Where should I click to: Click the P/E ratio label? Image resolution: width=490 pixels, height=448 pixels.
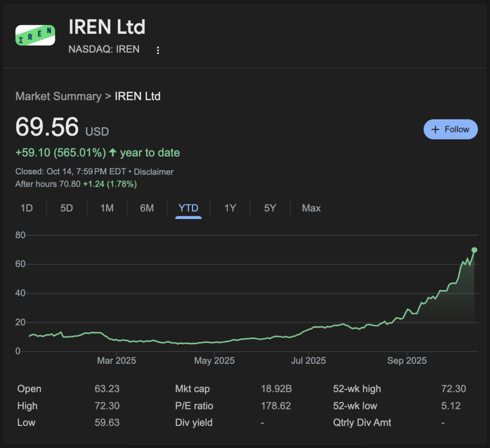point(194,406)
